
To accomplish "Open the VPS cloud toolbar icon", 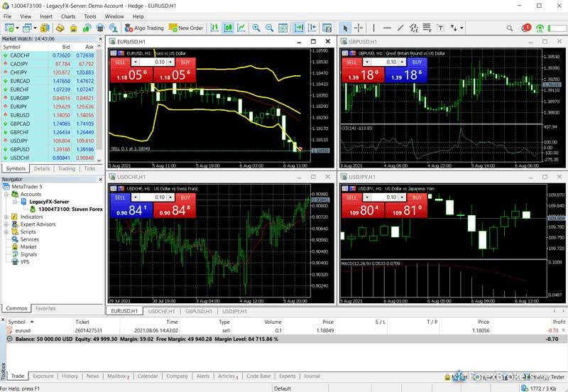I will (100, 28).
